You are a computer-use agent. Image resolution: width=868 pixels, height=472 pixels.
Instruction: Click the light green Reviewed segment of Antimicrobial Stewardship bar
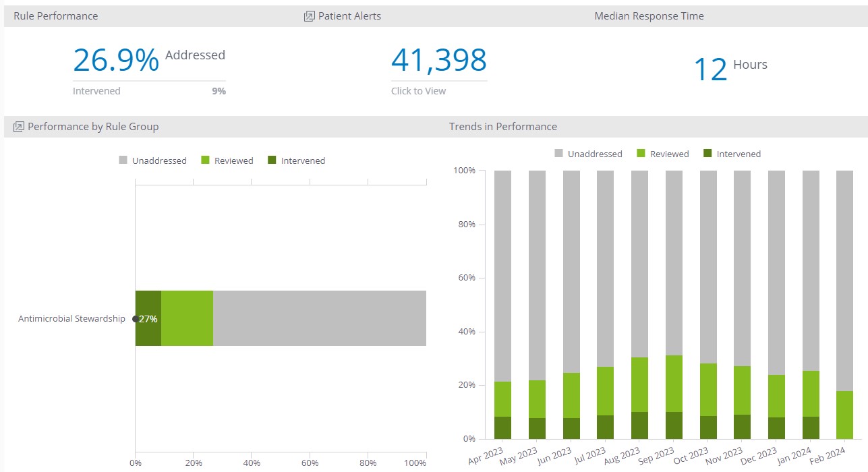pos(187,318)
